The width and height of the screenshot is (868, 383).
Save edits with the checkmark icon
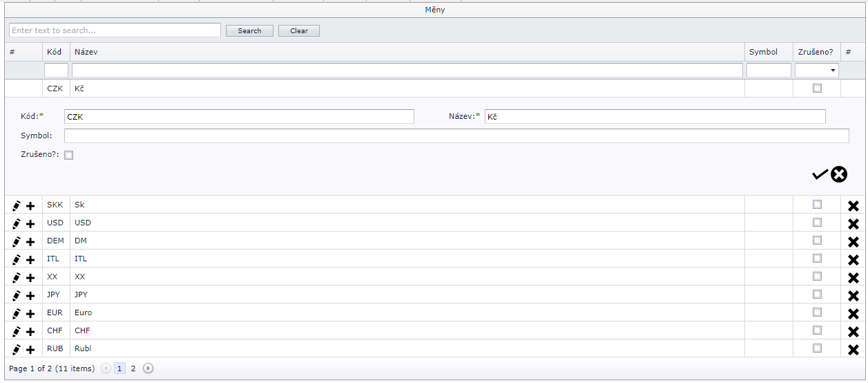click(819, 175)
